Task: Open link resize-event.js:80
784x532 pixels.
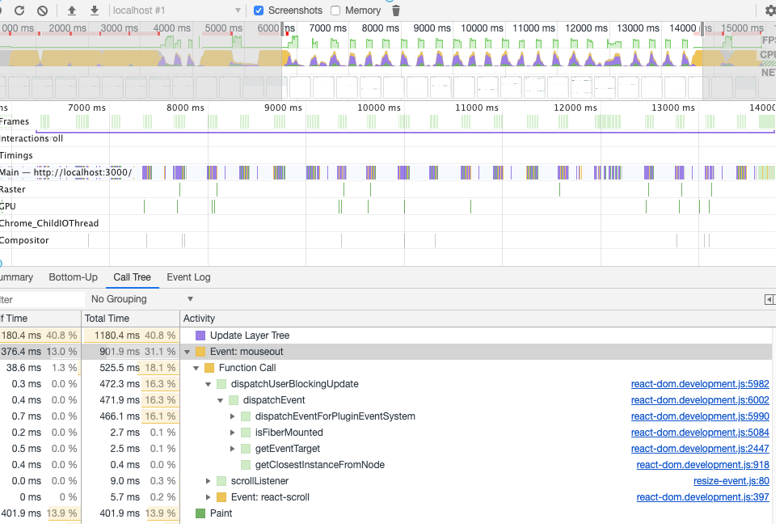Action: pyautogui.click(x=731, y=481)
